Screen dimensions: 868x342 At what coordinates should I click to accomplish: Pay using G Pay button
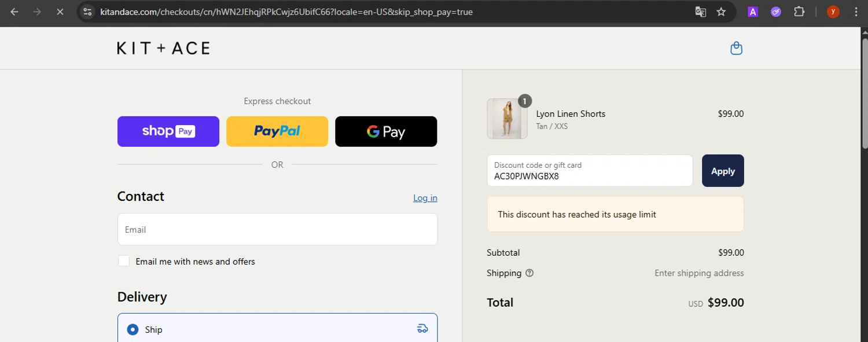pyautogui.click(x=386, y=131)
